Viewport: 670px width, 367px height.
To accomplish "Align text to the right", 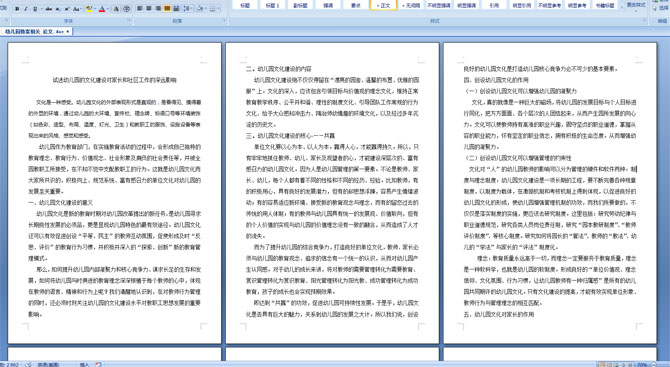I will [x=158, y=9].
